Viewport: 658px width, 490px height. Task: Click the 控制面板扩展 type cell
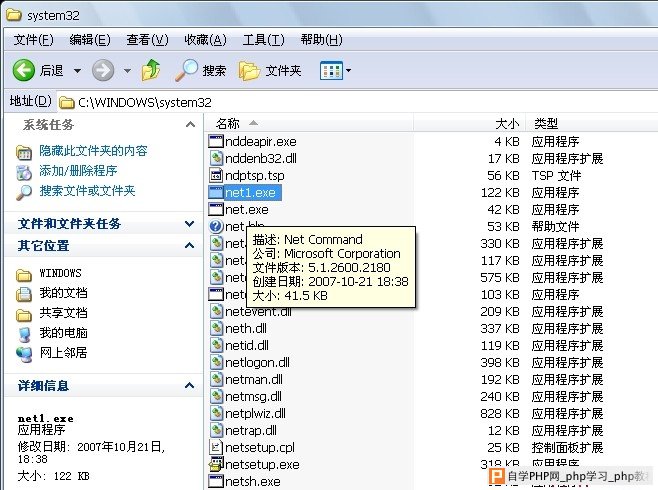(567, 448)
